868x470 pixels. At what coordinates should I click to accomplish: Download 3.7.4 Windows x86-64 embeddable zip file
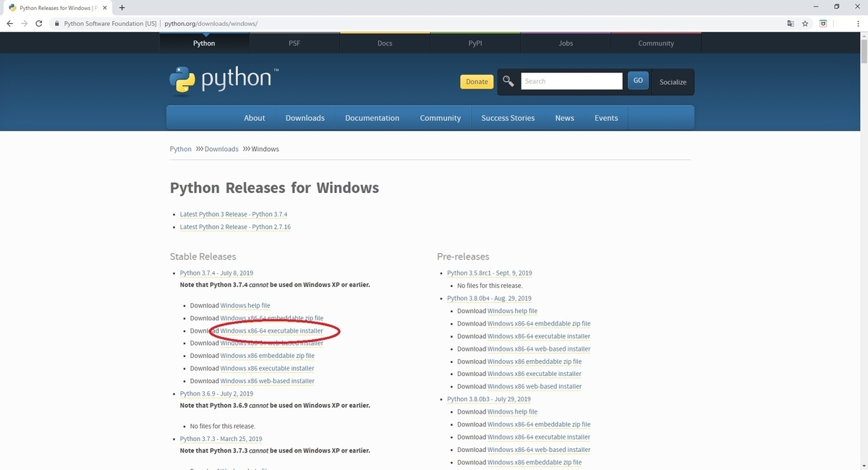272,318
